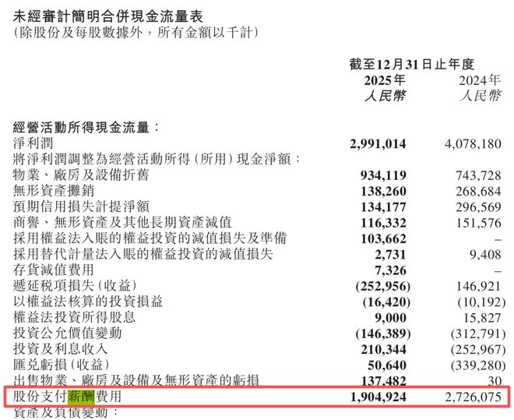Click the value 134,177
This screenshot has width=514, height=420.
click(383, 207)
